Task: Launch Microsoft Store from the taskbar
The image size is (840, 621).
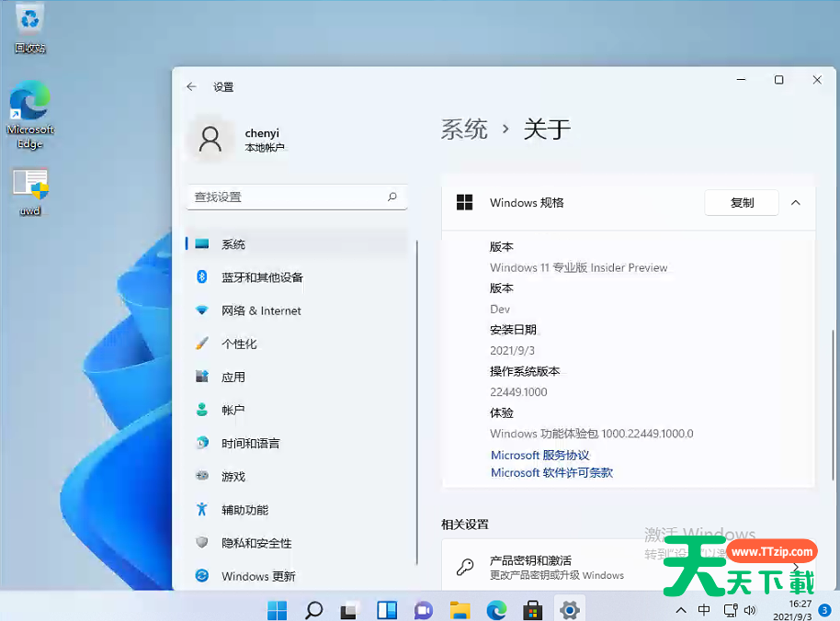Action: (532, 609)
